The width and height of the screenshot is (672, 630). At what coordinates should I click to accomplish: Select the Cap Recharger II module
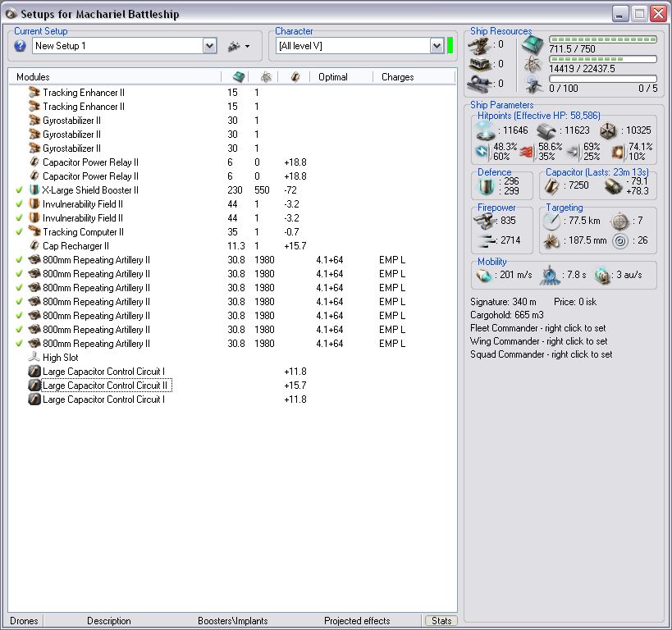click(231, 246)
